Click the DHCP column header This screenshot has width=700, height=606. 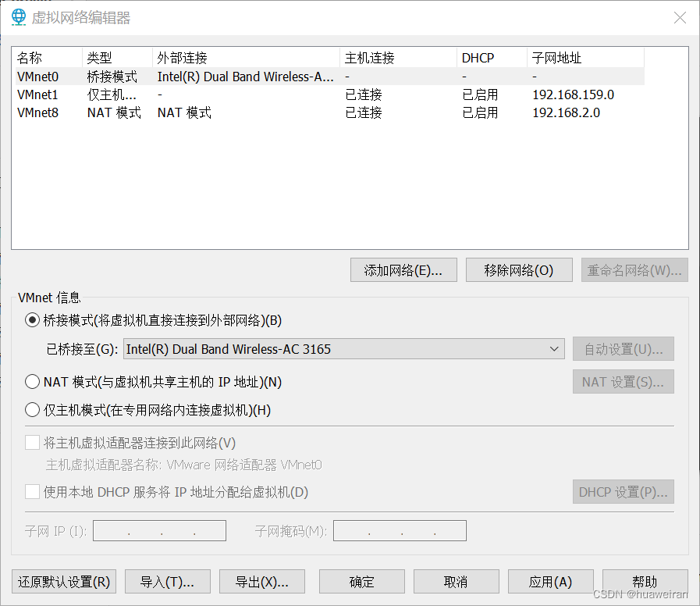(492, 58)
